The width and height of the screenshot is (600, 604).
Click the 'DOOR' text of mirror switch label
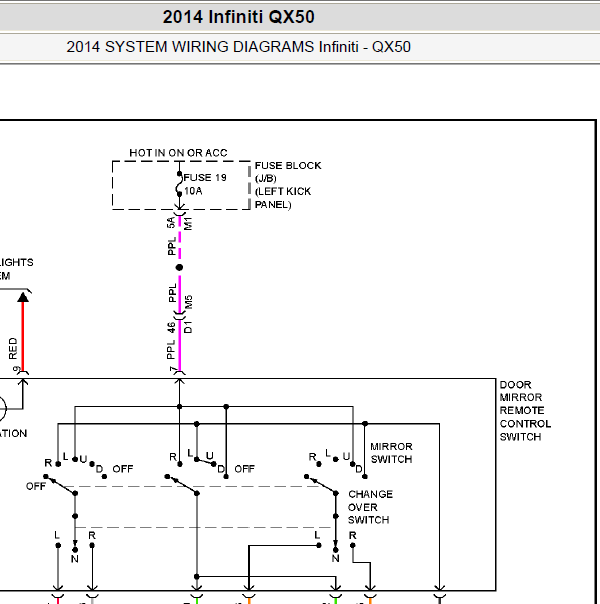pos(515,385)
